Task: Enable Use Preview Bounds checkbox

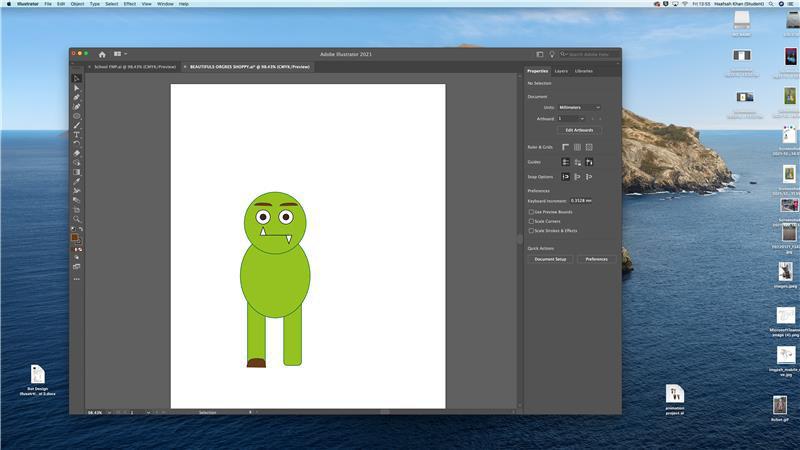Action: [531, 212]
